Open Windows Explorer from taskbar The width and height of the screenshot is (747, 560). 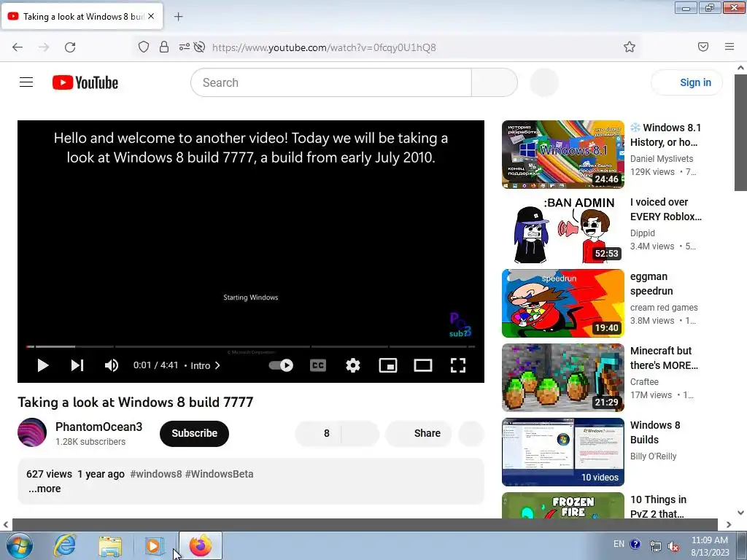pyautogui.click(x=110, y=545)
